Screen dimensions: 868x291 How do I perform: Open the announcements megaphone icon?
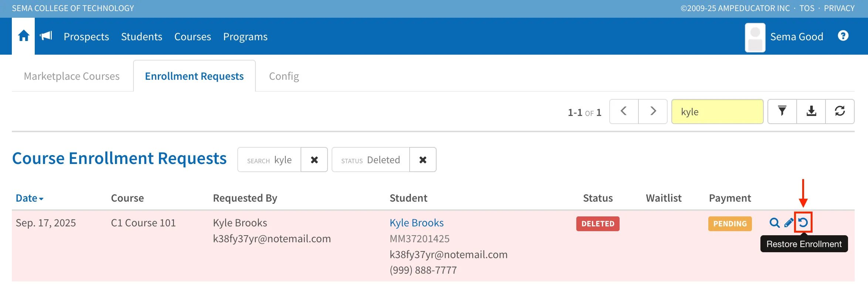point(46,36)
